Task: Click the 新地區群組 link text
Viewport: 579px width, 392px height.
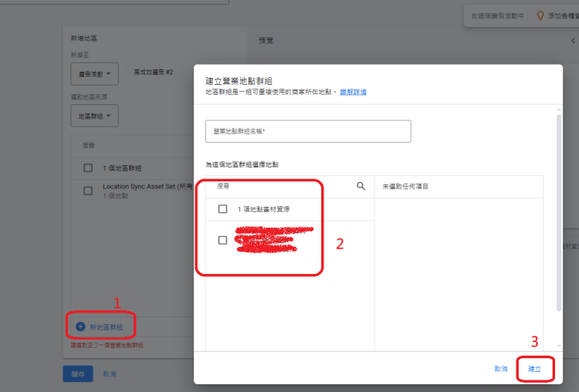Action: coord(107,327)
